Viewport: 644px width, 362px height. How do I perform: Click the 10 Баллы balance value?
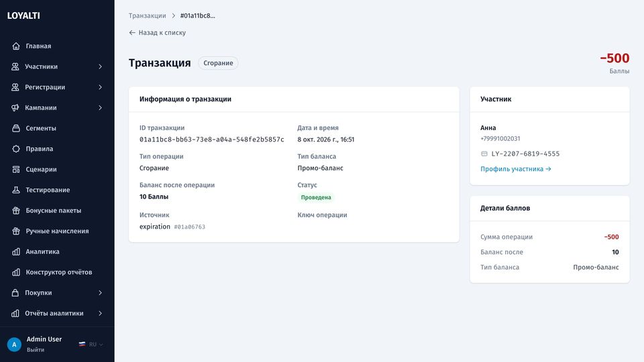154,196
